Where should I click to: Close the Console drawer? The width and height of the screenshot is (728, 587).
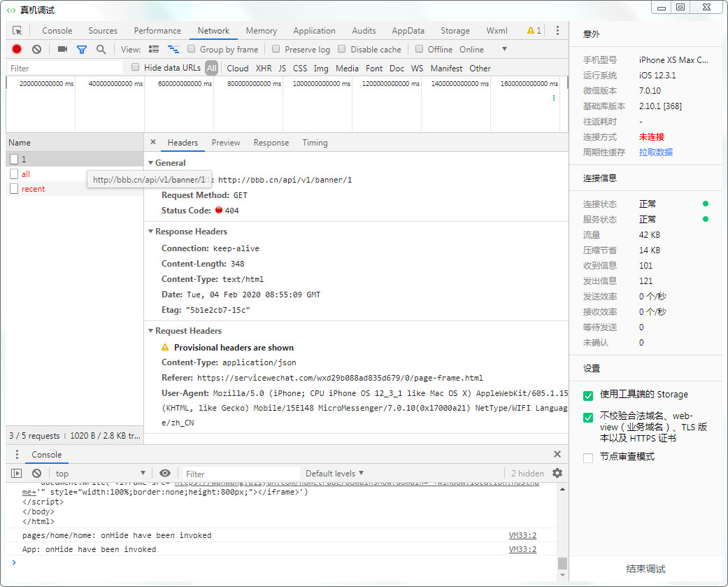pyautogui.click(x=557, y=454)
